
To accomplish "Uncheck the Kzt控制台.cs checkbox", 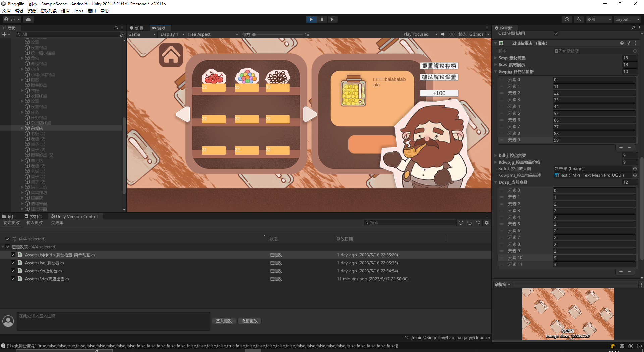I will 13,271.
